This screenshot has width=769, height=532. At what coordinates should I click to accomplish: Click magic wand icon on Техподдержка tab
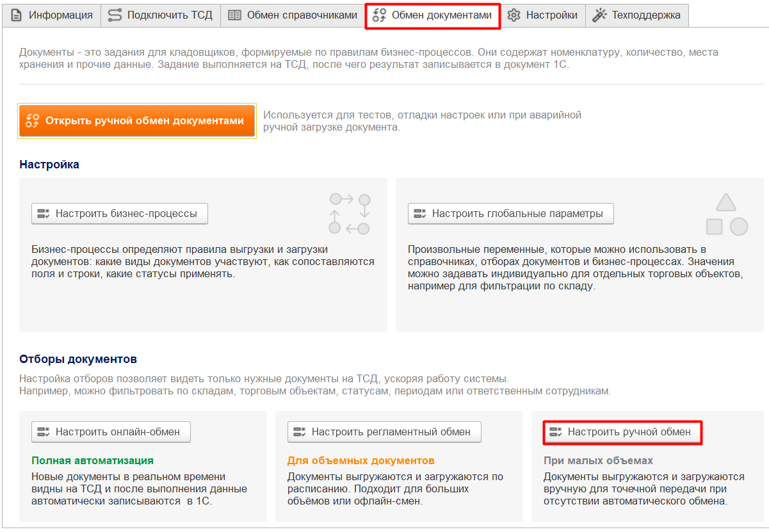pyautogui.click(x=599, y=15)
